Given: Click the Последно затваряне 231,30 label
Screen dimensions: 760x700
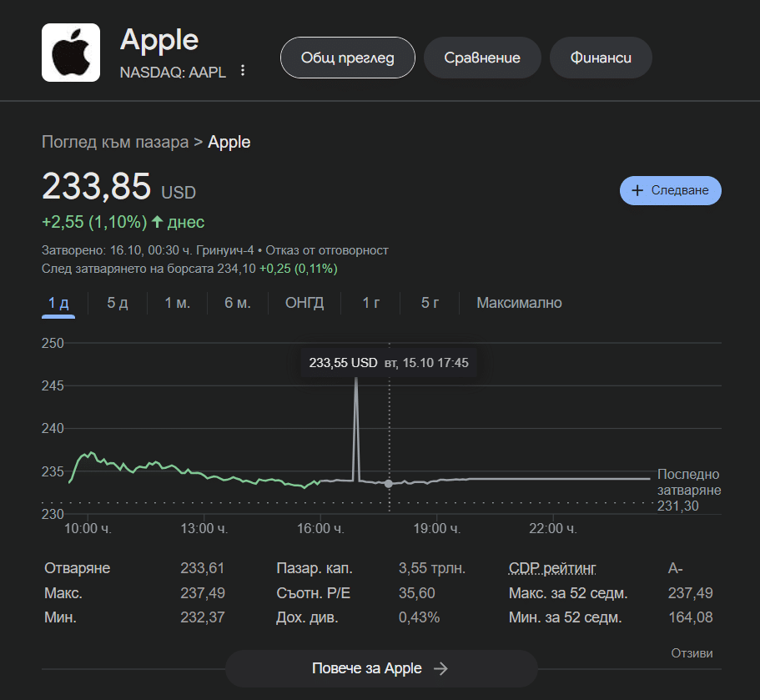Looking at the screenshot, I should 689,490.
